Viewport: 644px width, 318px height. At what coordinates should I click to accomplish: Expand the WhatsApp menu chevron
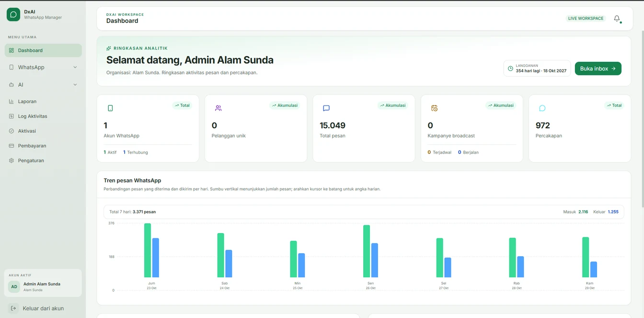click(75, 67)
